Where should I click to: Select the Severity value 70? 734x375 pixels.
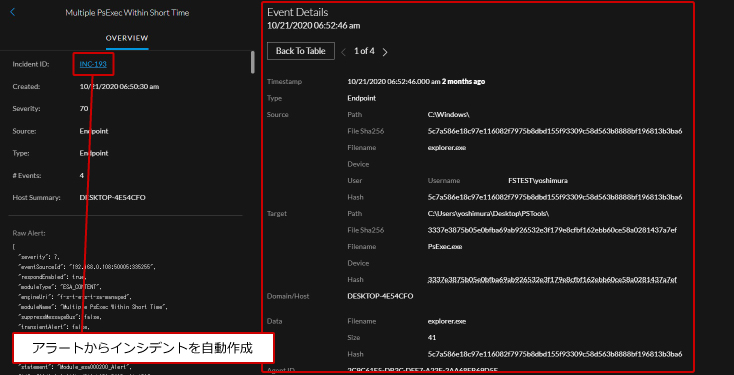pos(84,109)
